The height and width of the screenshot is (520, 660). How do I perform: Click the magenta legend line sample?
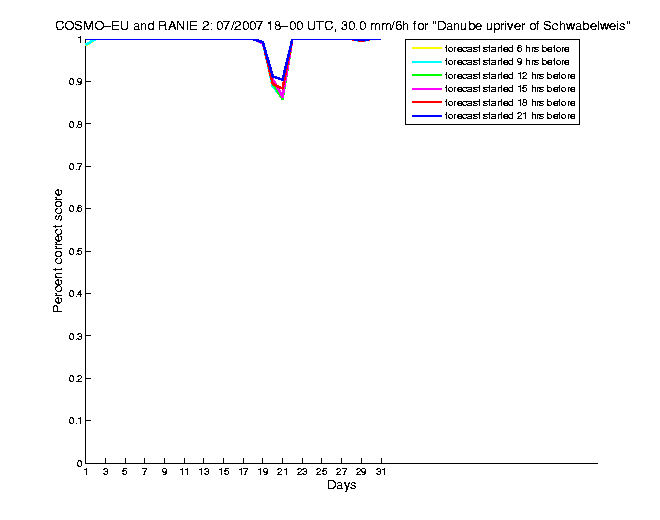[427, 89]
